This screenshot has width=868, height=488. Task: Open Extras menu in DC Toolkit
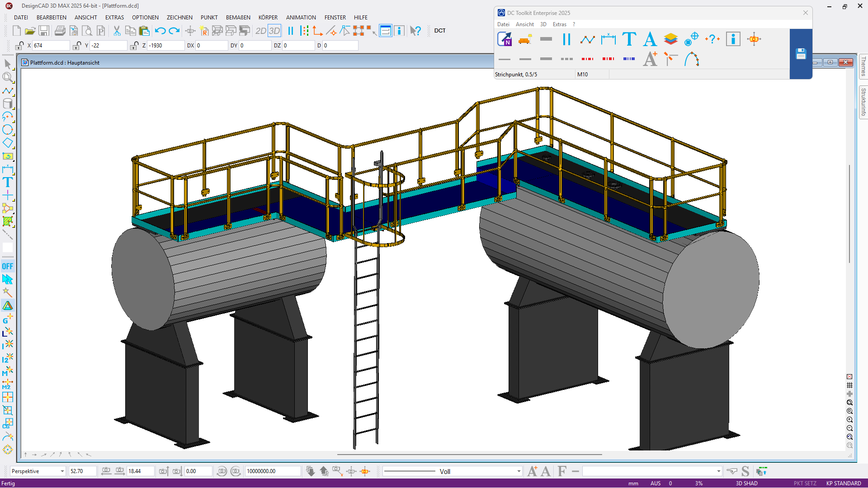pyautogui.click(x=559, y=24)
